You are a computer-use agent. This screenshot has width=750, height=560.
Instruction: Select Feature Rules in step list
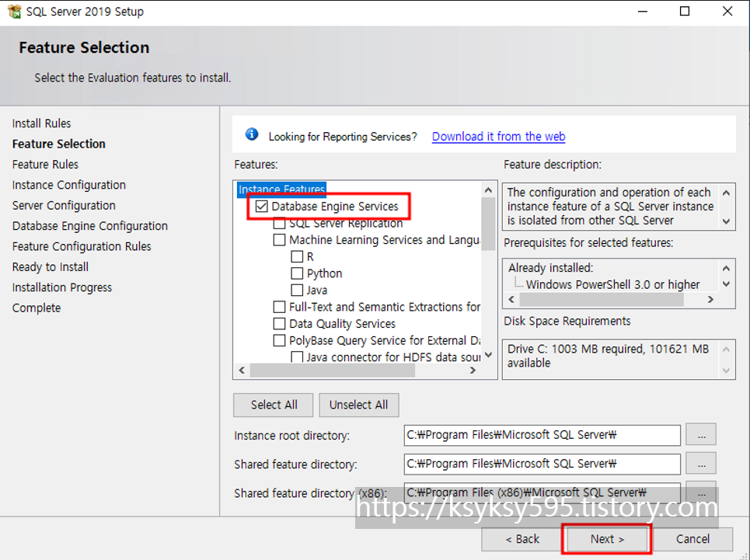click(x=45, y=165)
